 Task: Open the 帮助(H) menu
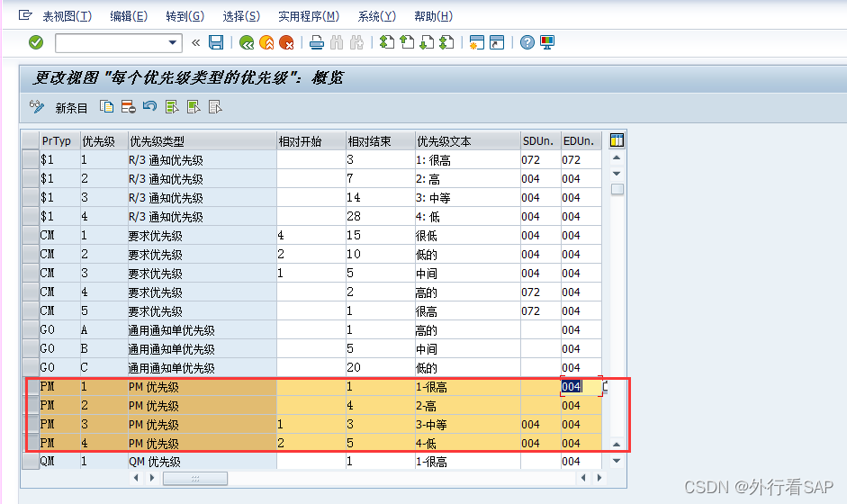click(x=434, y=16)
